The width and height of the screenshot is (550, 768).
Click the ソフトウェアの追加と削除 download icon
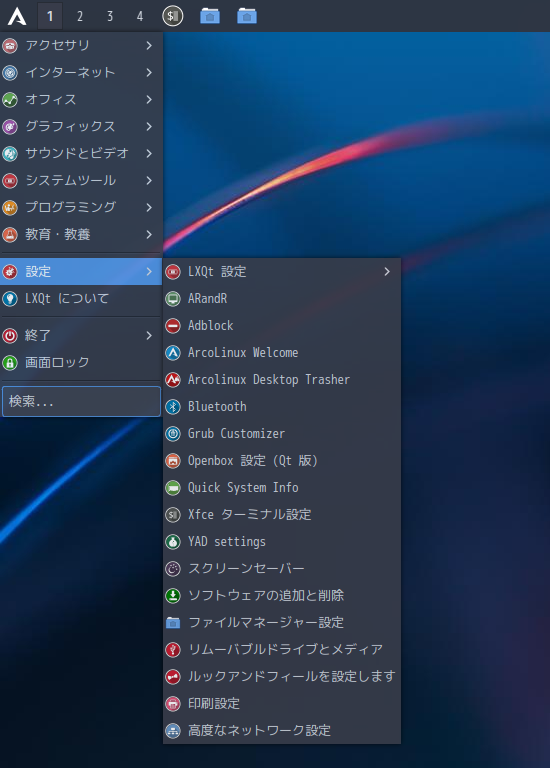coord(173,596)
